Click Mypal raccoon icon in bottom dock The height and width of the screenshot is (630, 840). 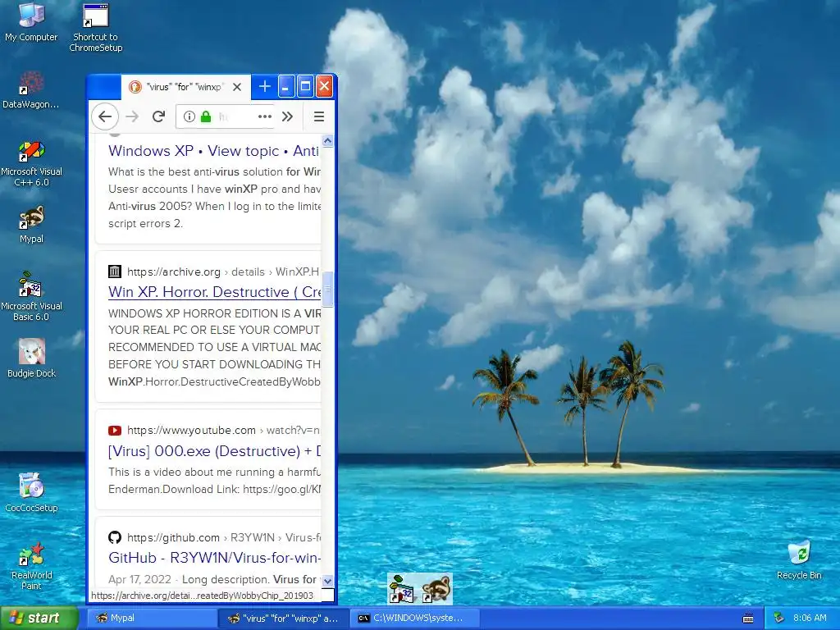[x=436, y=589]
